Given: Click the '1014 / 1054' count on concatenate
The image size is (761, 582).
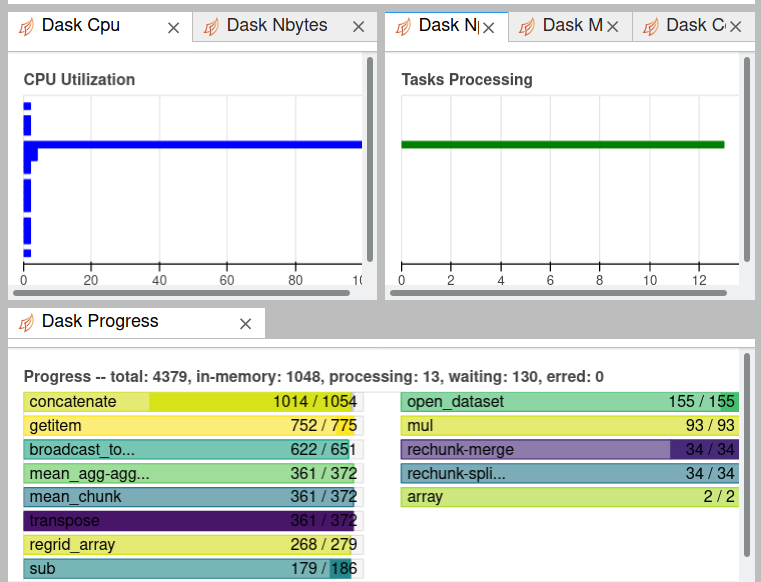Looking at the screenshot, I should tap(315, 402).
